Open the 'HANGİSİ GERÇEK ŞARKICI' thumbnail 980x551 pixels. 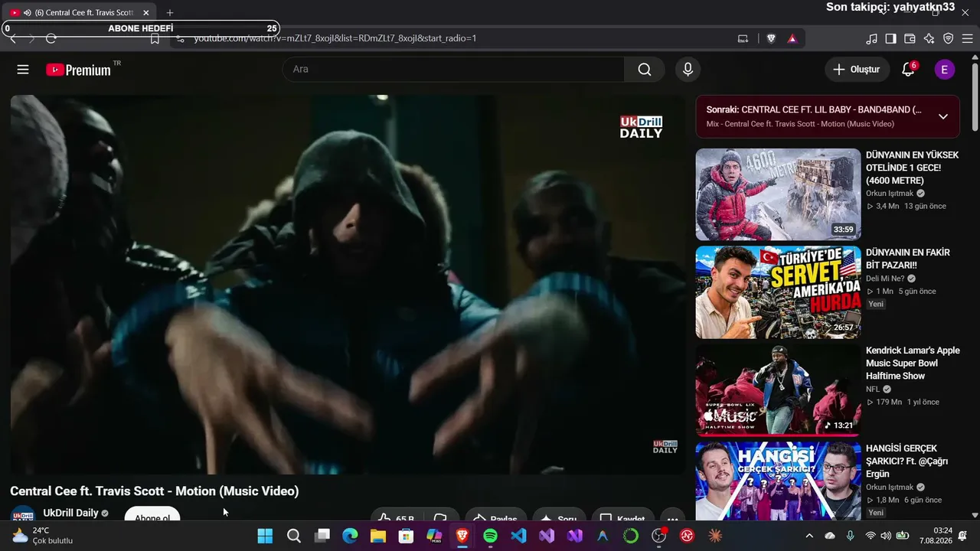[x=778, y=481]
